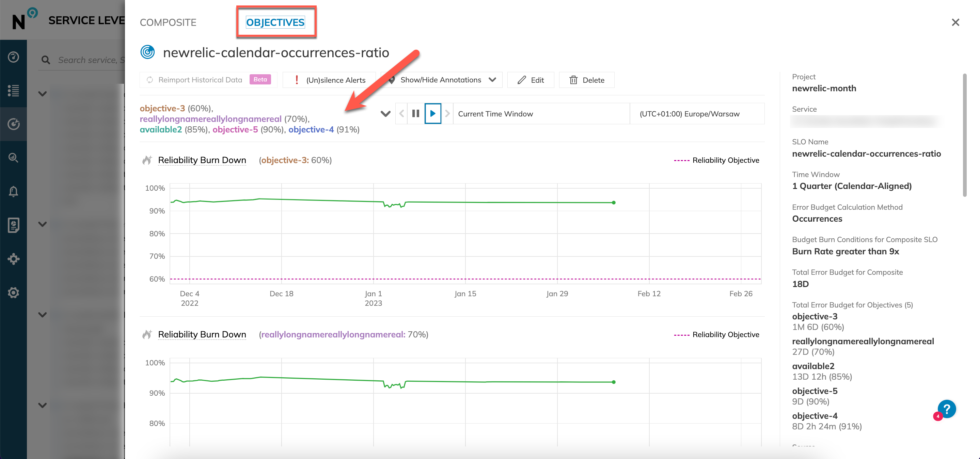Click burn down flame icon for 70% objective
This screenshot has height=459, width=980.
[147, 334]
